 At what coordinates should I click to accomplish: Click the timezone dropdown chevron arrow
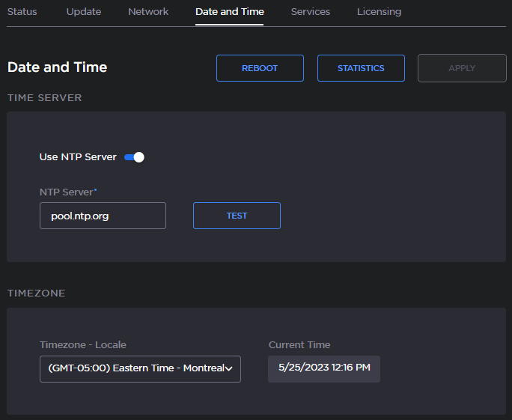229,368
